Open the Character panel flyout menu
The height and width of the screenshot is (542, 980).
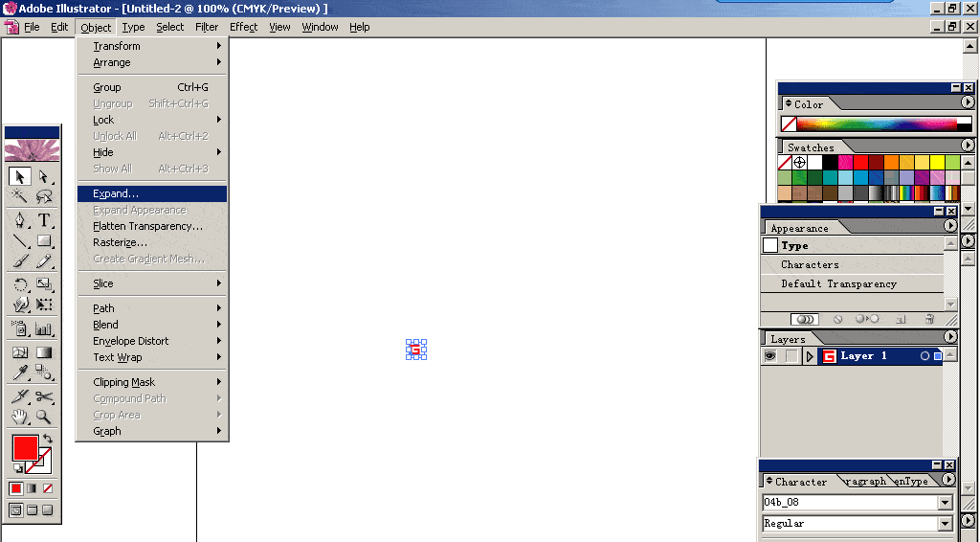(948, 479)
